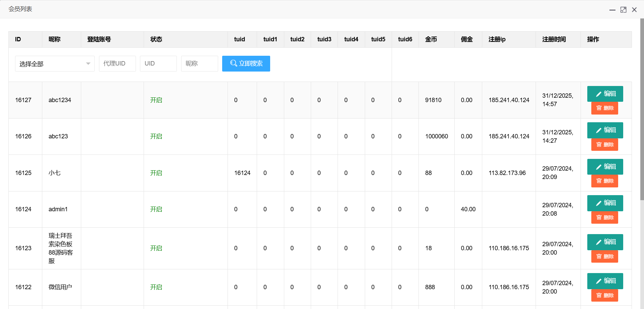Focus the UID search field
The height and width of the screenshot is (309, 644).
coord(158,63)
